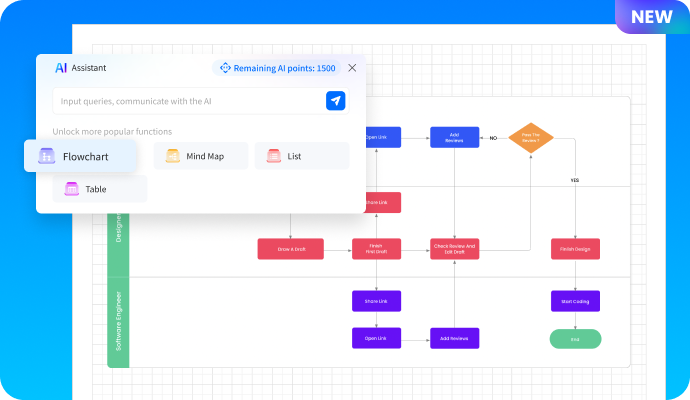Screen dimensions: 690x400
Task: Select the blue 'Add Reviews' box
Action: [x=454, y=137]
